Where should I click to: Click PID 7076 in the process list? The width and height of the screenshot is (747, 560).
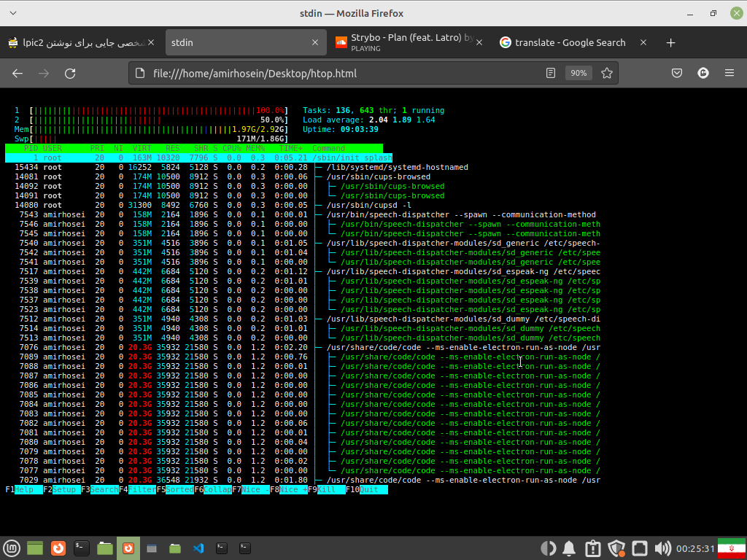[28, 347]
